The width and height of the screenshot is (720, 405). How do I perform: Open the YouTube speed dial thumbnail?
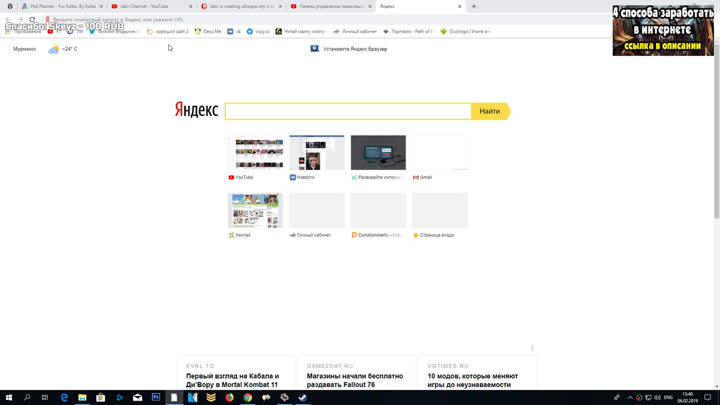click(255, 152)
